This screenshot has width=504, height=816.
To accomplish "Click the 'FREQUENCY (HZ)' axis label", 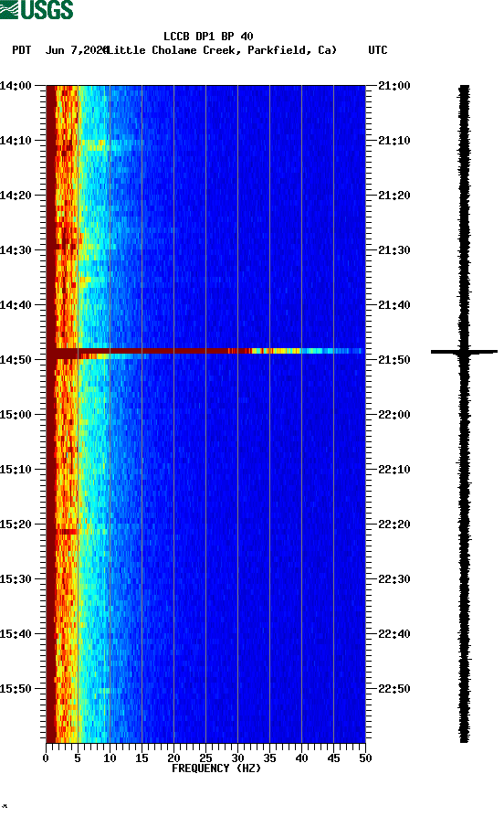I will click(216, 768).
